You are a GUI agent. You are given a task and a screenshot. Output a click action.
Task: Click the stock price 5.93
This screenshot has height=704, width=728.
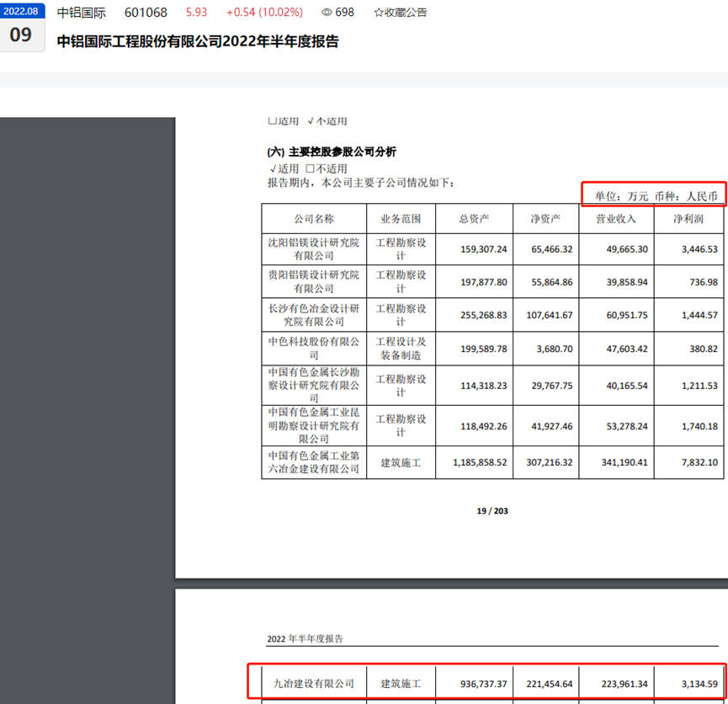tap(196, 13)
